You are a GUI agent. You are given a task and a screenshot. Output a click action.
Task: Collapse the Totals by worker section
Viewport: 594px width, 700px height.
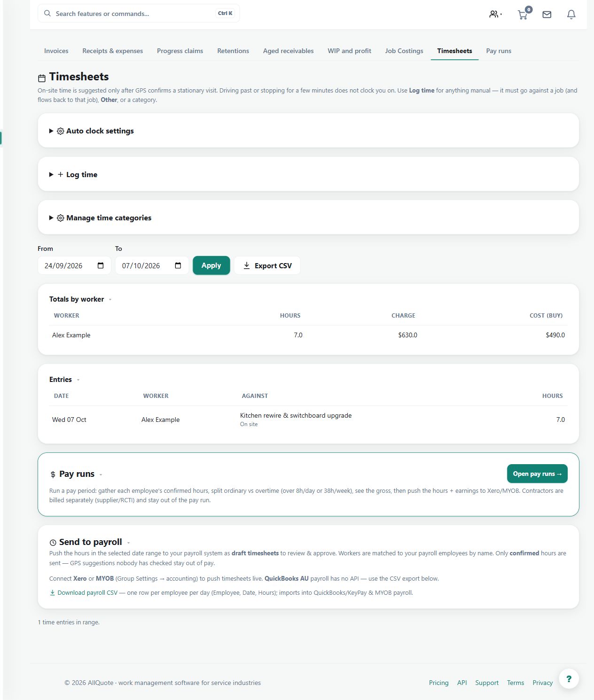pyautogui.click(x=110, y=300)
